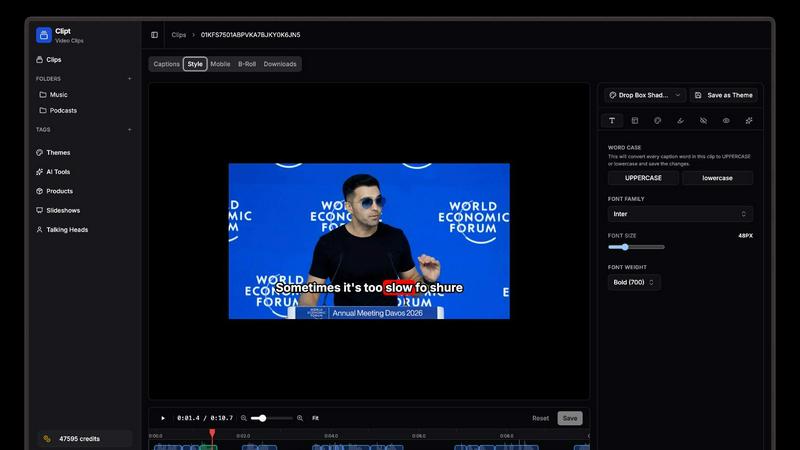800x450 pixels.
Task: Click the zoom out magnifier in timeline
Action: 244,418
